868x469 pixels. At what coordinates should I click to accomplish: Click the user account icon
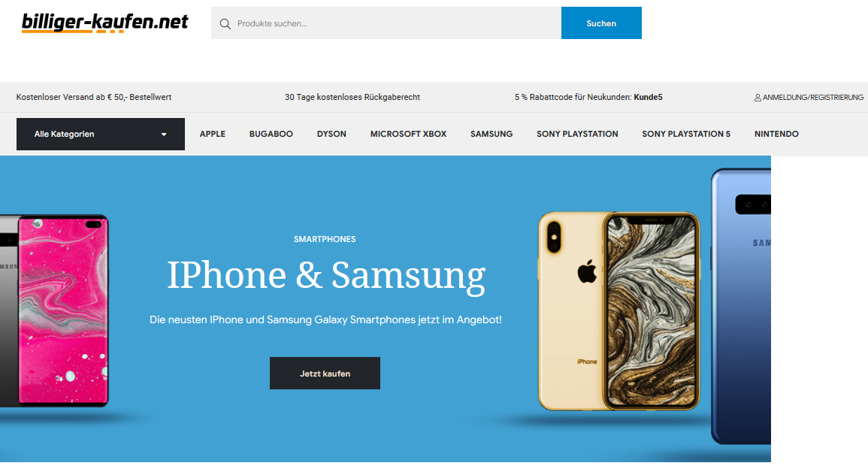[x=758, y=98]
